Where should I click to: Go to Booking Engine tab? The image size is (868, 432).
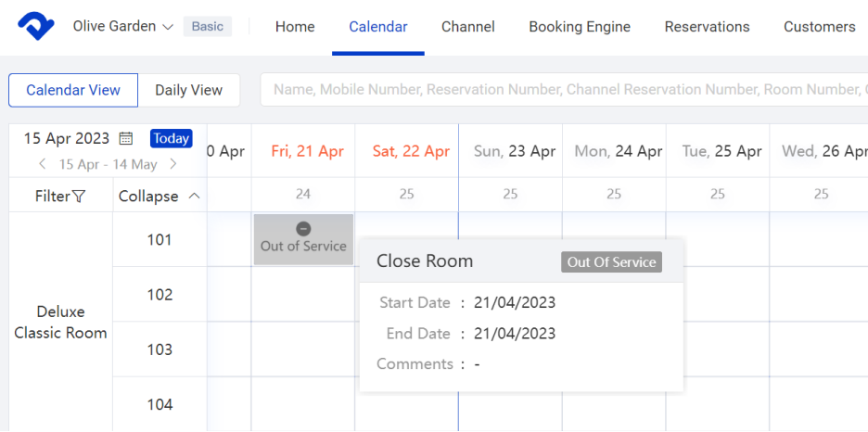coord(580,27)
